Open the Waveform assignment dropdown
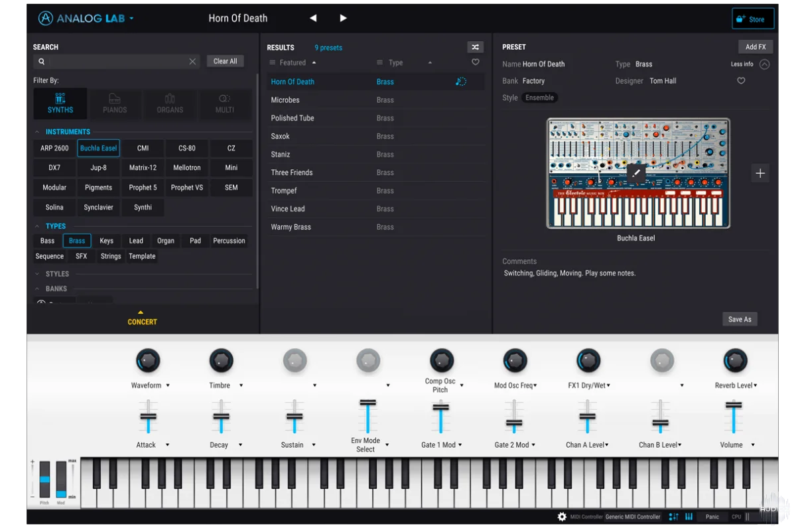The height and width of the screenshot is (532, 796). point(168,385)
